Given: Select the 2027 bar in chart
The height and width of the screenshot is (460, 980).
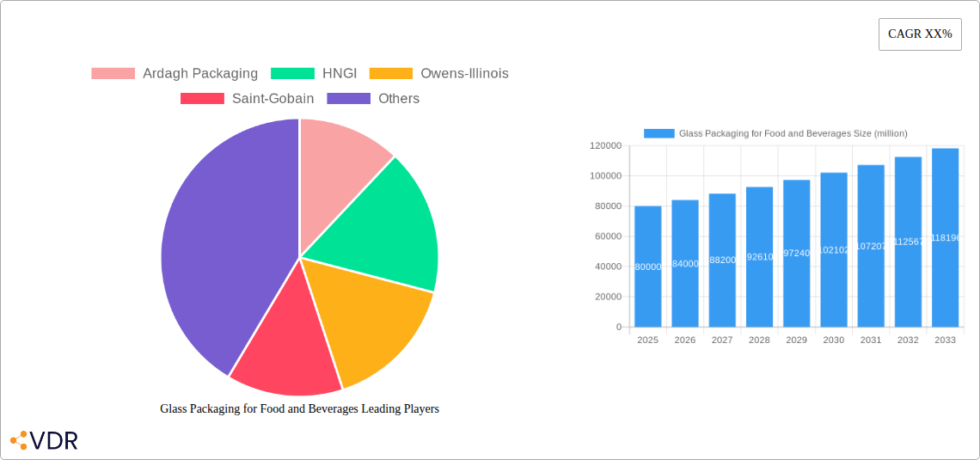Looking at the screenshot, I should click(722, 260).
